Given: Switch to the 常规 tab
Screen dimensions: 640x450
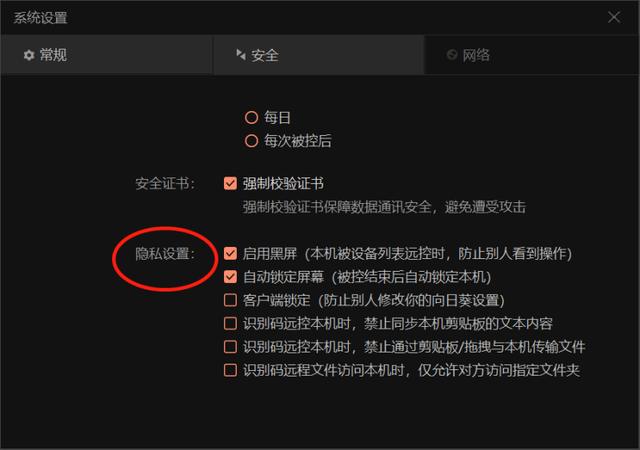Looking at the screenshot, I should (107, 55).
